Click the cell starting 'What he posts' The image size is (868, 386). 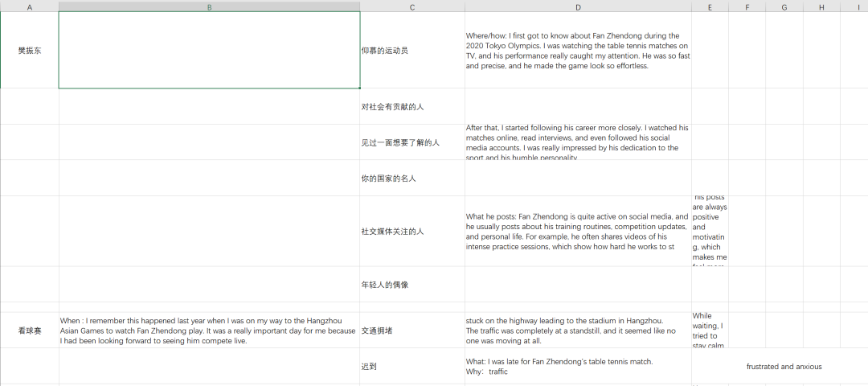tap(577, 231)
